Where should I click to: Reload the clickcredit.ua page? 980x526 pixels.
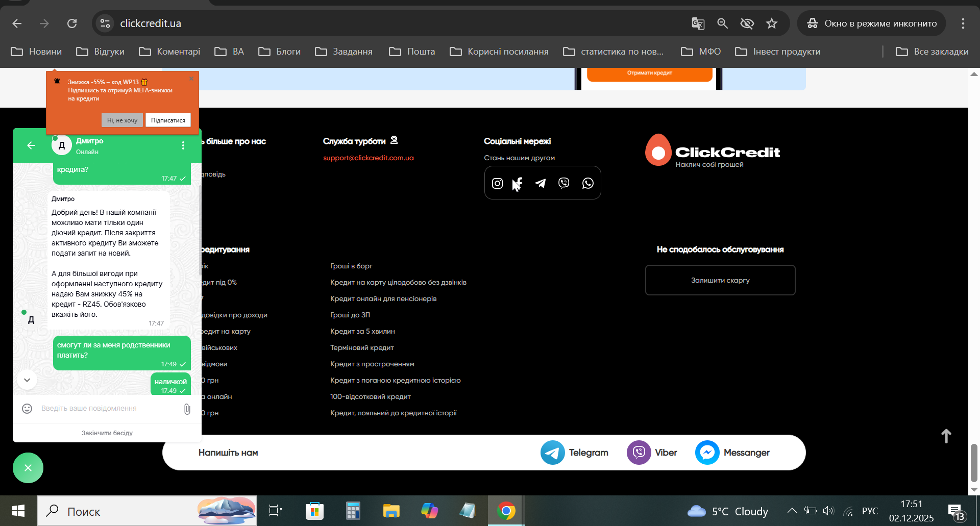(72, 23)
